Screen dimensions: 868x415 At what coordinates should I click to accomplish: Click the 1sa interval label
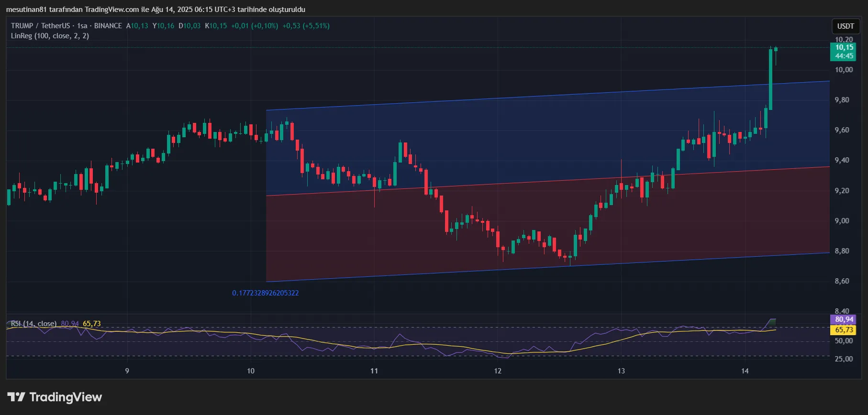[82, 26]
